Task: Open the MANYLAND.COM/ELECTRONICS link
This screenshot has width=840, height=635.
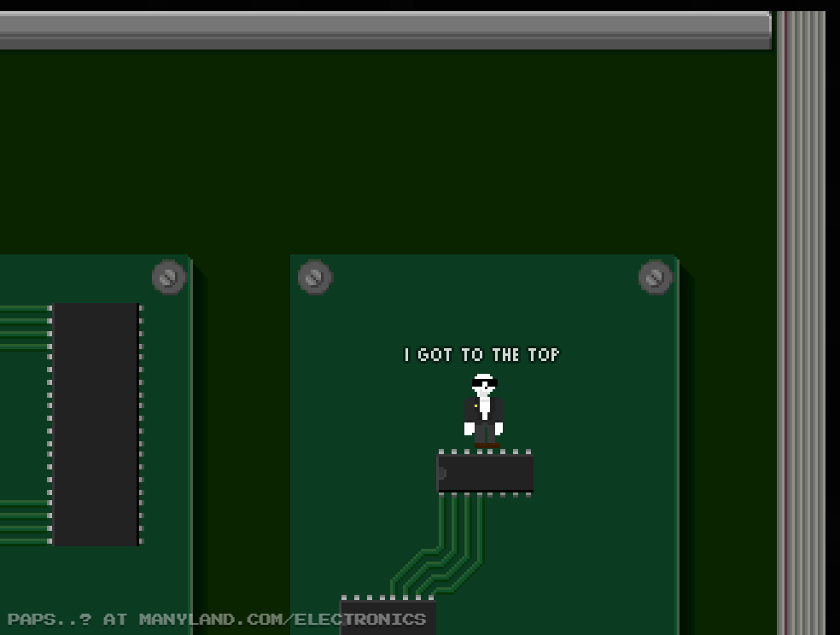Action: (x=282, y=620)
